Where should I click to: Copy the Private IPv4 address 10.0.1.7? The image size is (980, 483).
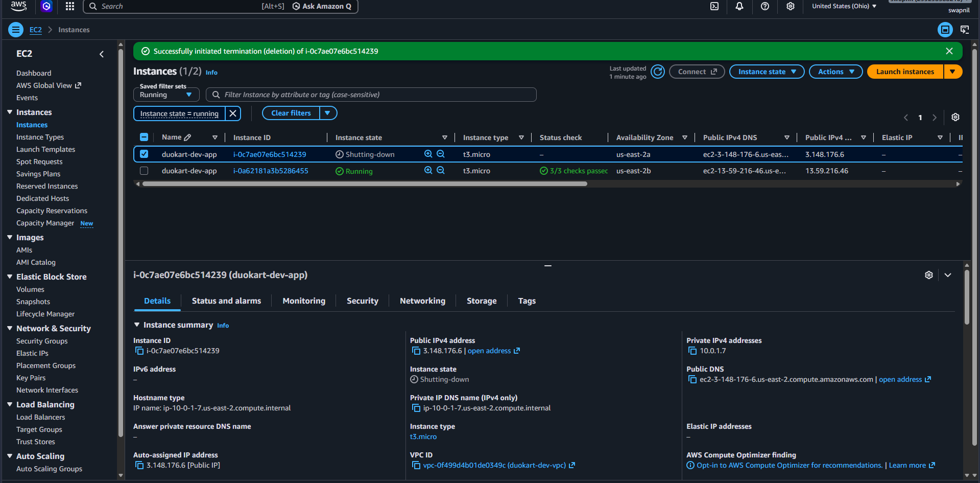(x=692, y=351)
